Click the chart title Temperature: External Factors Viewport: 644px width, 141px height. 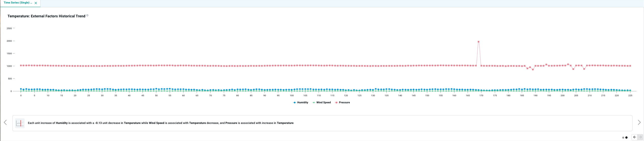[46, 16]
